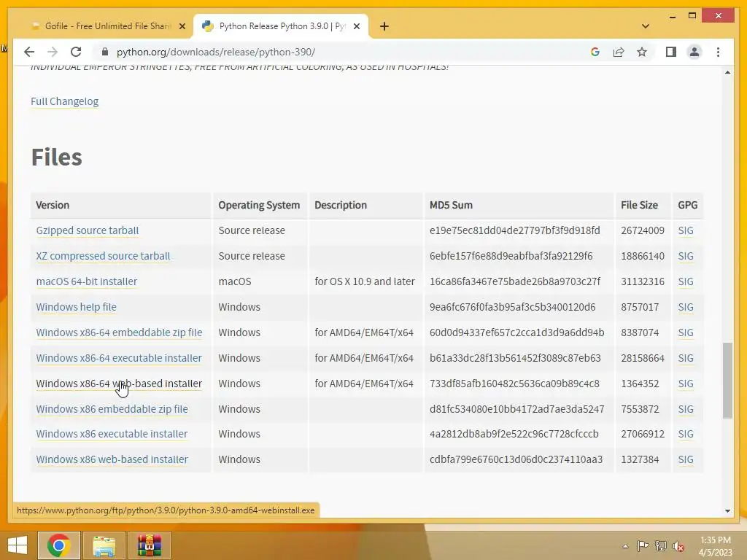Open SIG for Gzipped source tarball
Screen dimensions: 747x560
(686, 230)
